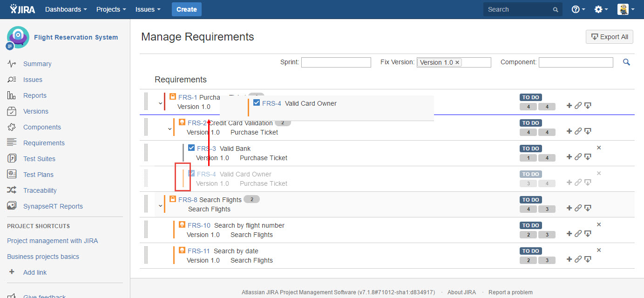Click the FRS-3 Valid Bank checkbox icon
Screen dimensions: 644x298
[x=191, y=148]
